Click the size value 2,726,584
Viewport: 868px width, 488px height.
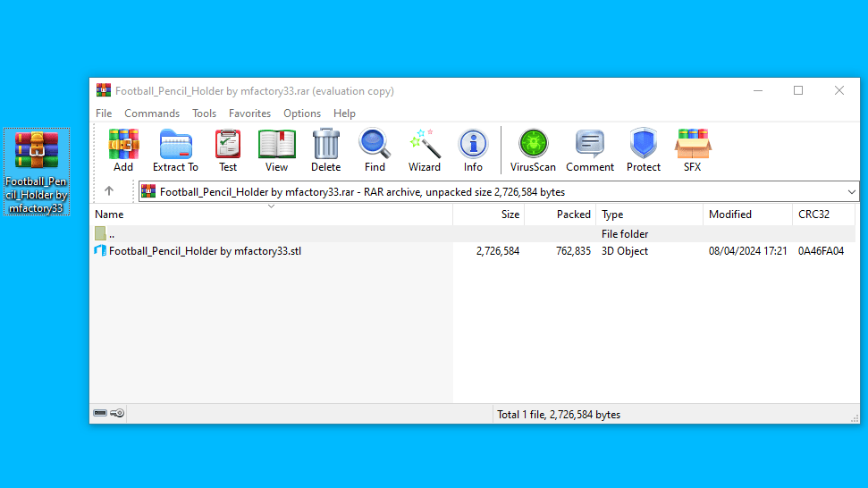coord(498,251)
